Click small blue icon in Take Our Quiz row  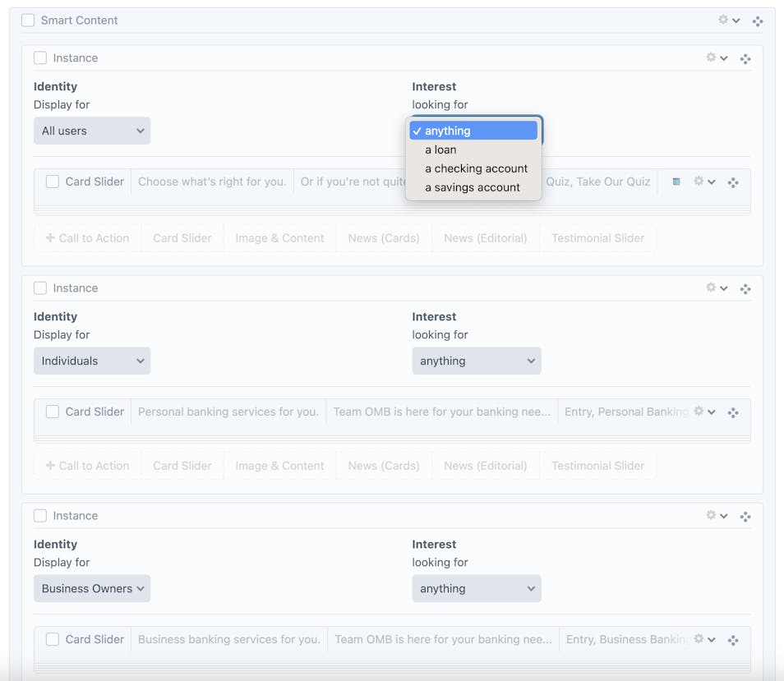[676, 182]
